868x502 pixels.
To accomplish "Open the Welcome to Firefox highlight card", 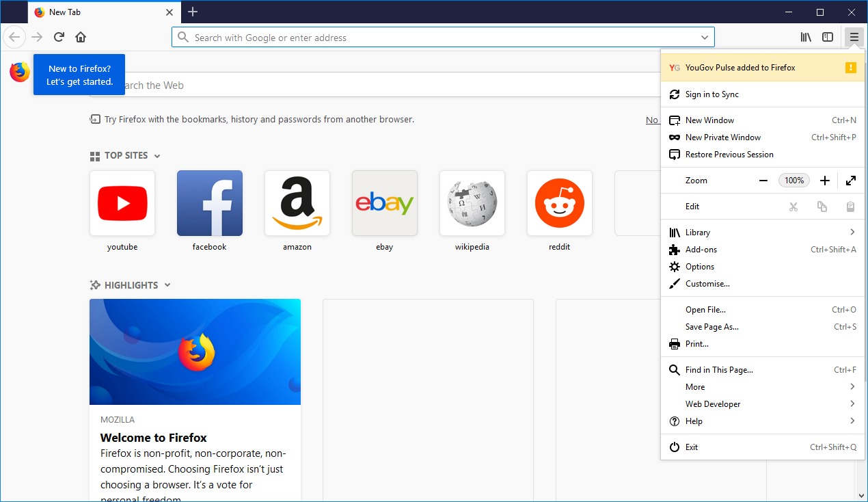I will (195, 400).
